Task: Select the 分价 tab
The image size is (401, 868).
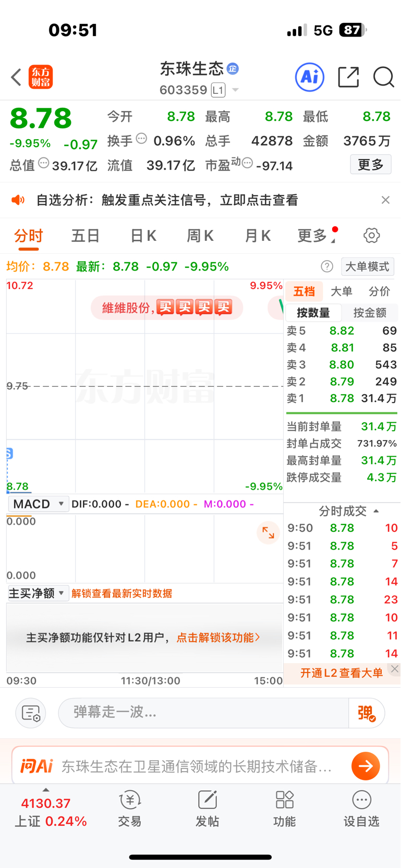Action: 379,291
